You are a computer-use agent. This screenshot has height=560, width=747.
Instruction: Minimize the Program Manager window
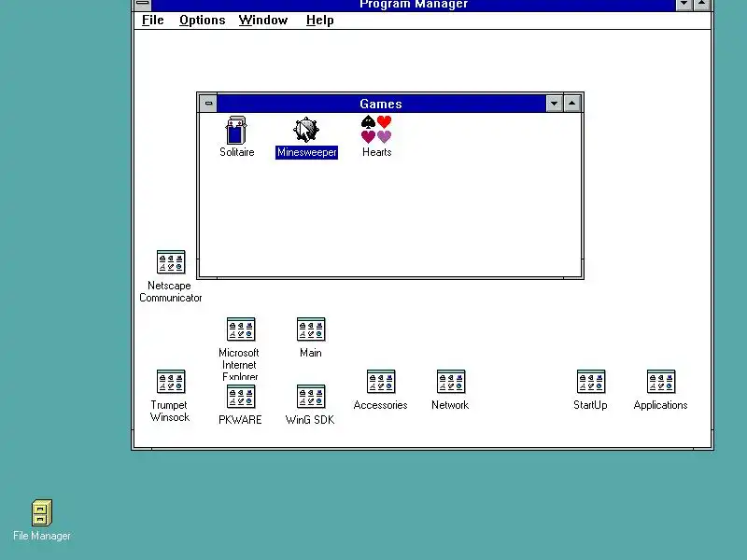684,5
